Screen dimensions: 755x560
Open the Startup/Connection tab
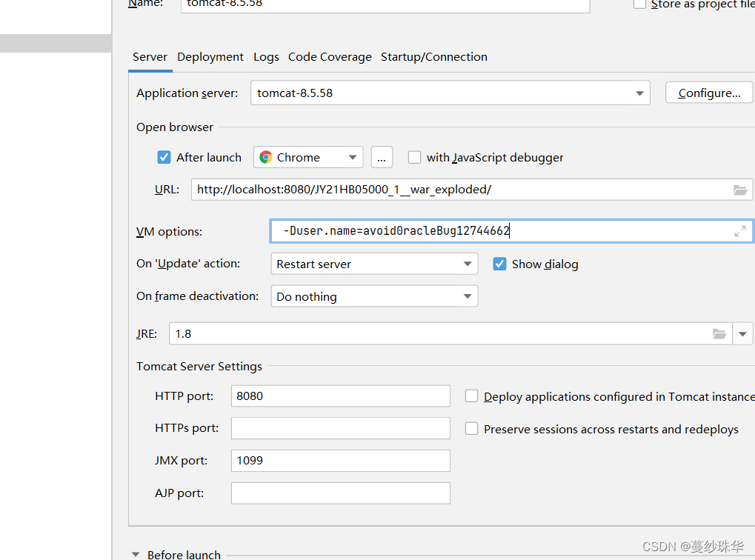(433, 56)
